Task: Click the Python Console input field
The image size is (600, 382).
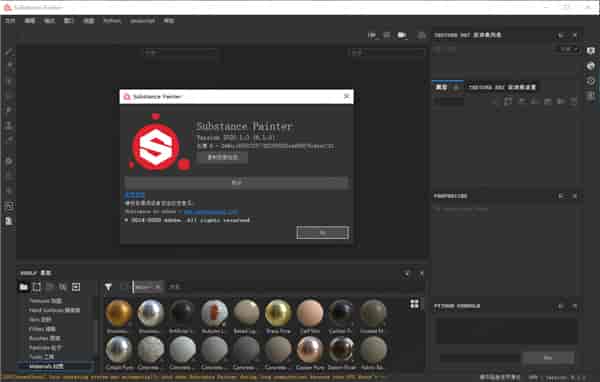Action: (x=479, y=358)
